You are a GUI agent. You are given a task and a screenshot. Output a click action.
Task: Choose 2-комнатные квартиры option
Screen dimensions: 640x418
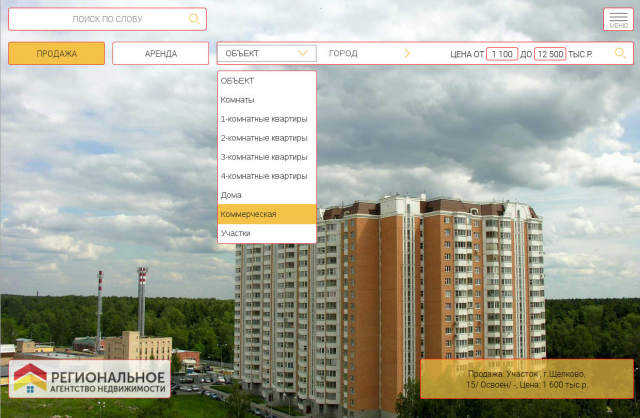pos(267,138)
